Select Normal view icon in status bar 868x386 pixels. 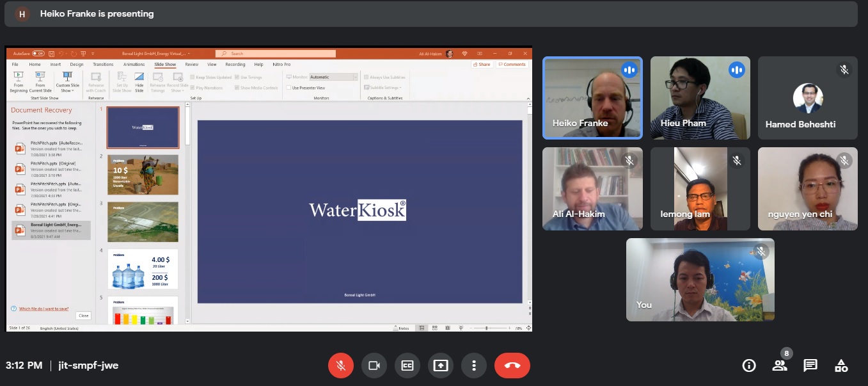[x=422, y=328]
